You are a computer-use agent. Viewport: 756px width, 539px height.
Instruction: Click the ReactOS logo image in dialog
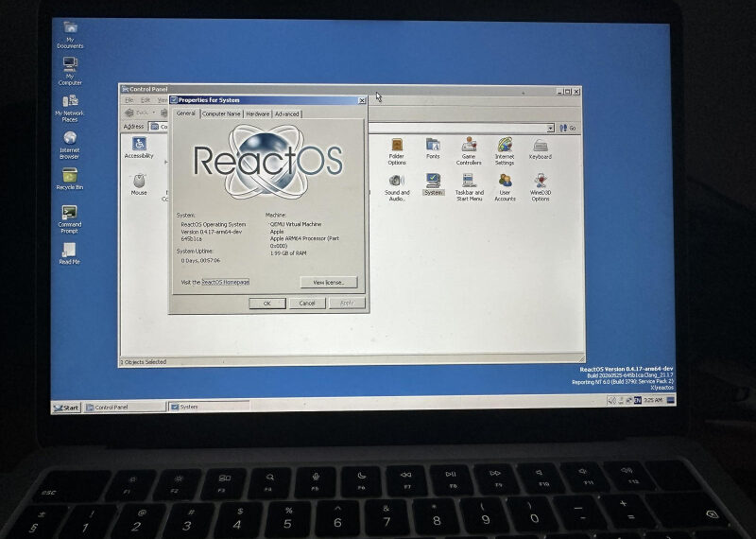tap(268, 161)
